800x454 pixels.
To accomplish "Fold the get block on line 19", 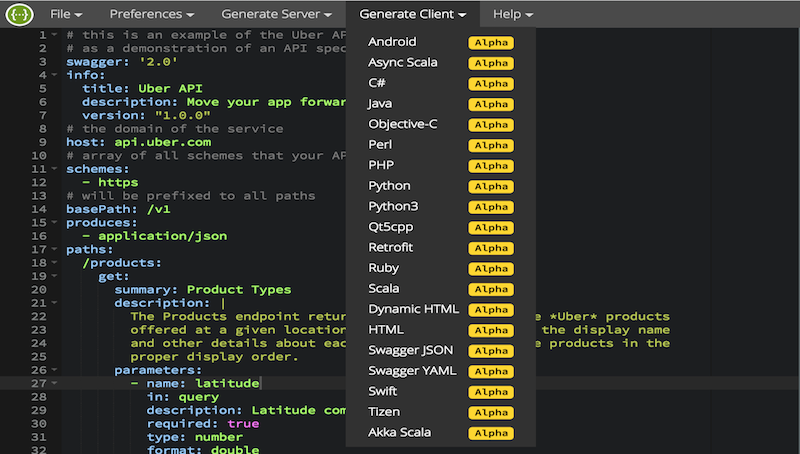I will (54, 277).
